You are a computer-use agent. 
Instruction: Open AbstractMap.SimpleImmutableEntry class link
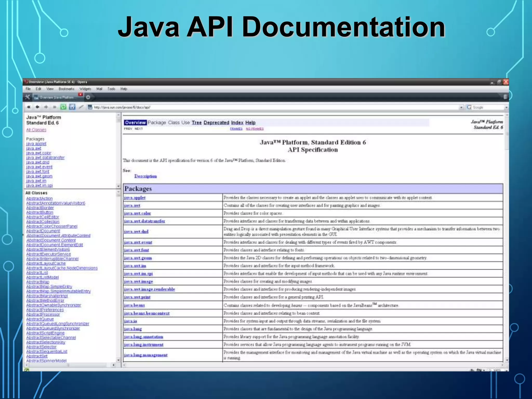click(x=58, y=291)
